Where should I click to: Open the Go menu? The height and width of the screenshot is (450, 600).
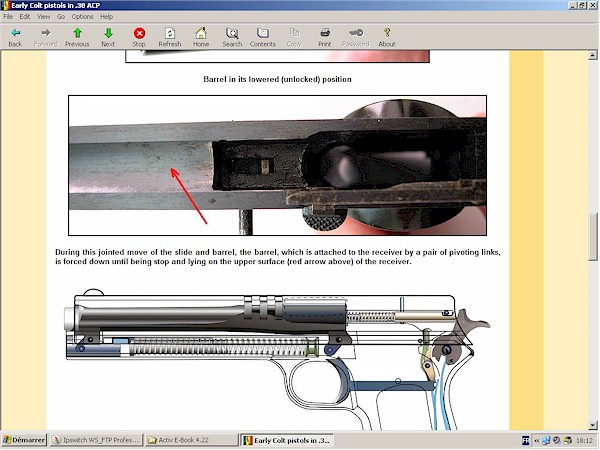[61, 16]
